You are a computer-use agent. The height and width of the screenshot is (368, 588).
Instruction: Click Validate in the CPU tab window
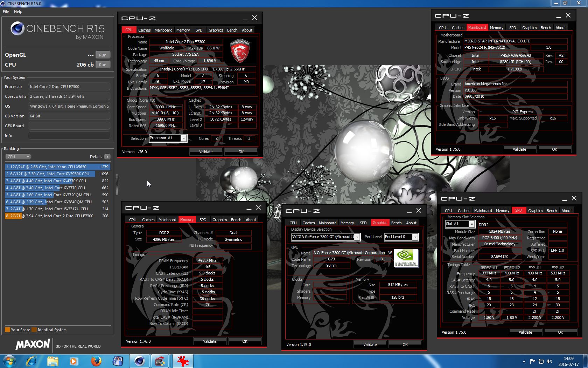tap(206, 152)
